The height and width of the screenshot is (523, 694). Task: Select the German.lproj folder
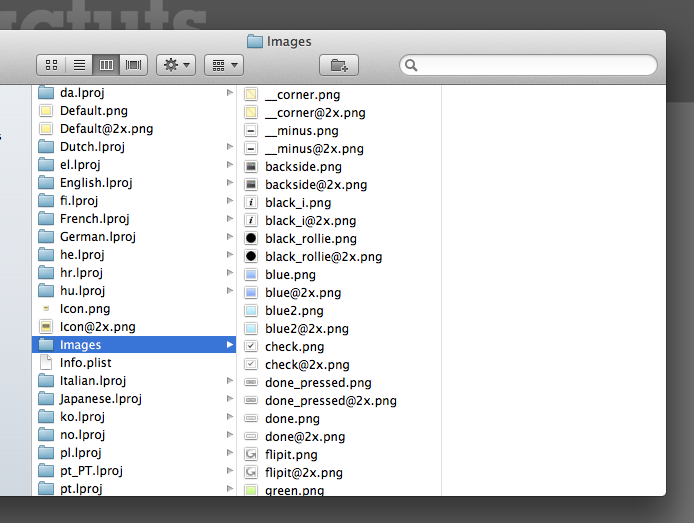tap(134, 237)
